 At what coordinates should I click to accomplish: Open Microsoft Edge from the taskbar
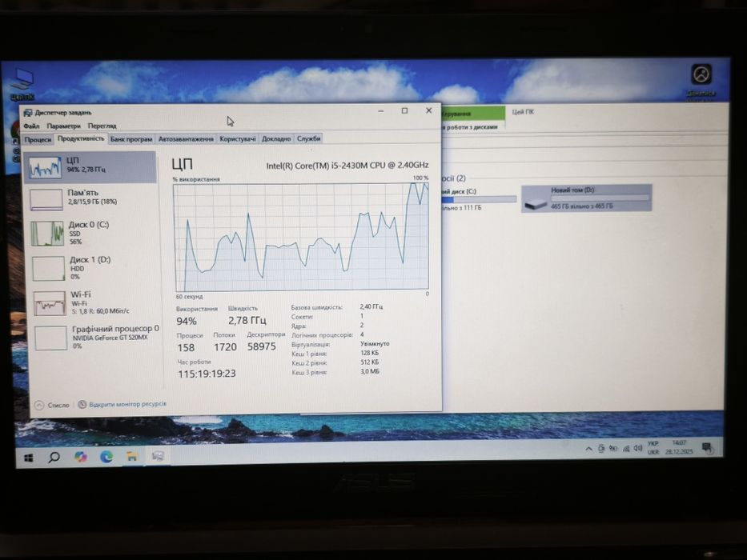106,457
